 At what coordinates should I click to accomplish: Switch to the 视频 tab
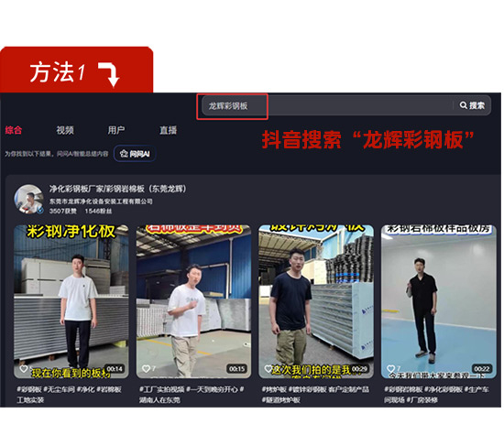point(65,130)
